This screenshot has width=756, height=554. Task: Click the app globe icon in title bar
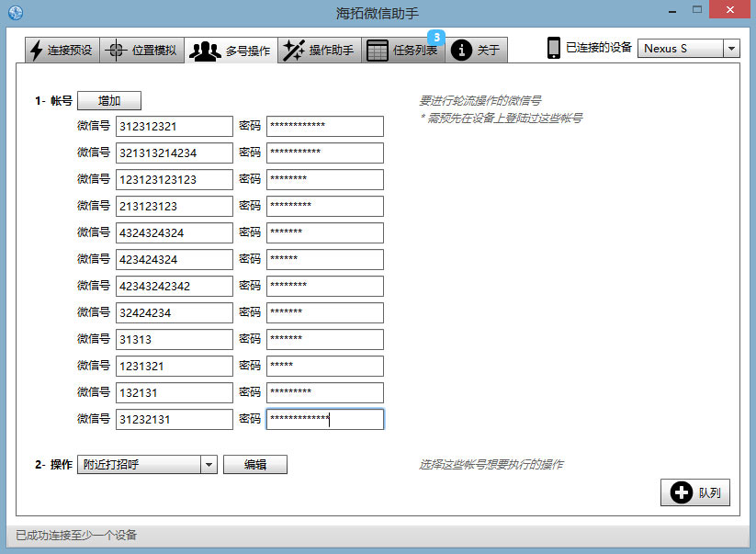tap(15, 13)
